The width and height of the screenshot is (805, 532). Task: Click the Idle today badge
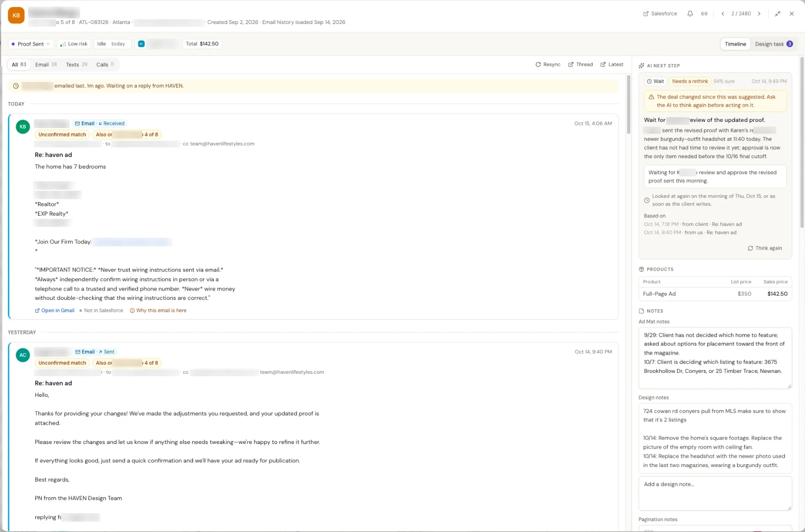[112, 44]
